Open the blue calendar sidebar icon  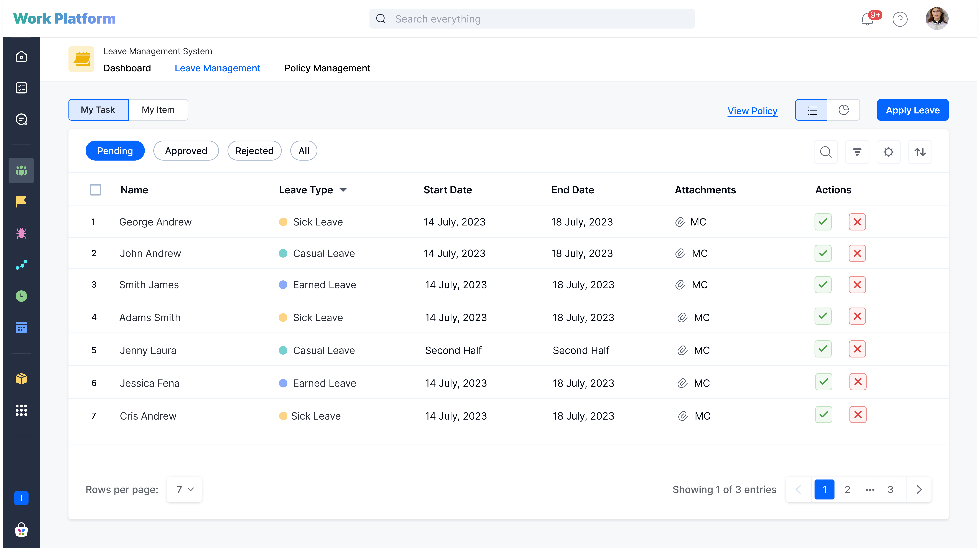(21, 327)
